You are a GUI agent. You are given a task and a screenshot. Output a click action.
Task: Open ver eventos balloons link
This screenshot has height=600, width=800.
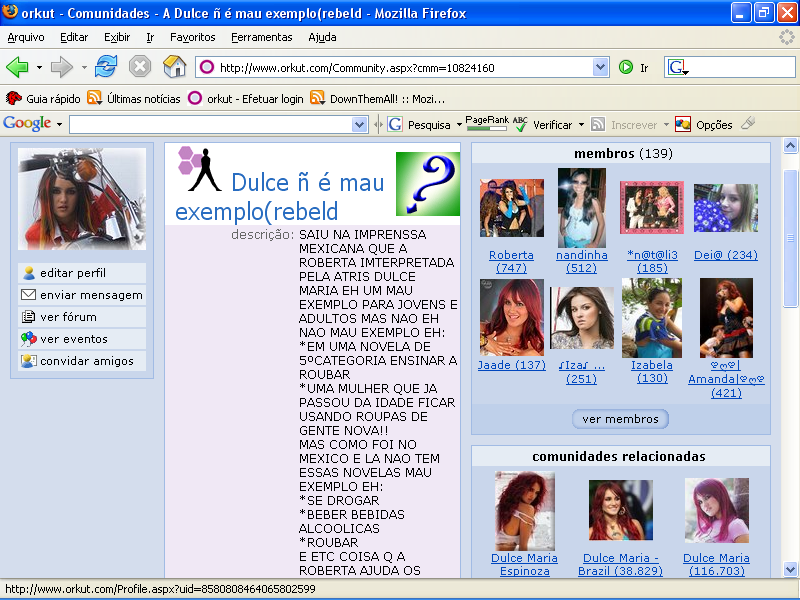pos(82,339)
